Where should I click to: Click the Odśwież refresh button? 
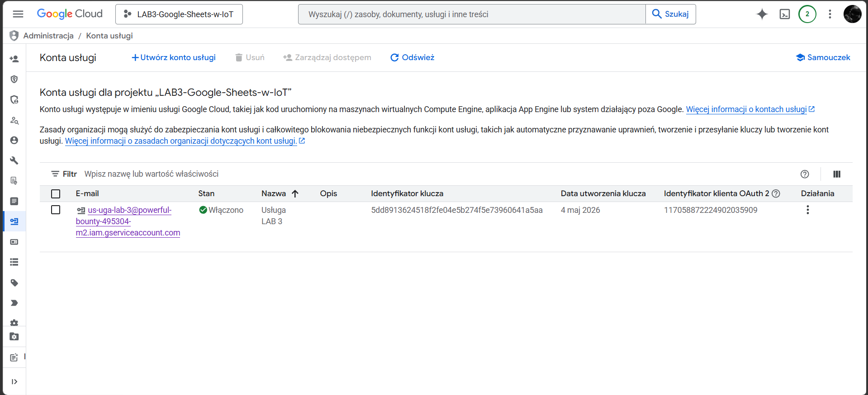click(x=412, y=57)
